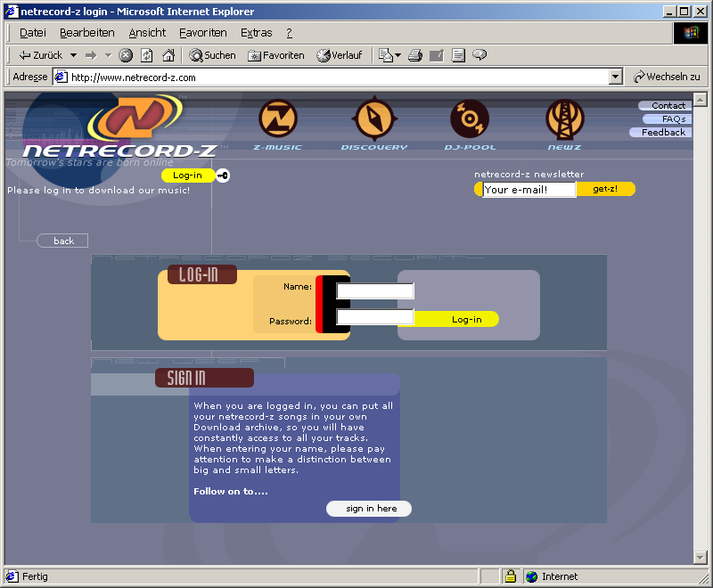Open the Discovery compass icon
Screen dimensions: 713x588
[374, 118]
